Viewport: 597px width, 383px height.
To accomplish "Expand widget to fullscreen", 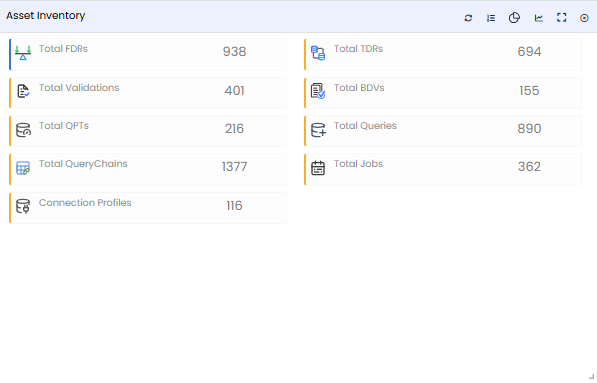I will (561, 18).
